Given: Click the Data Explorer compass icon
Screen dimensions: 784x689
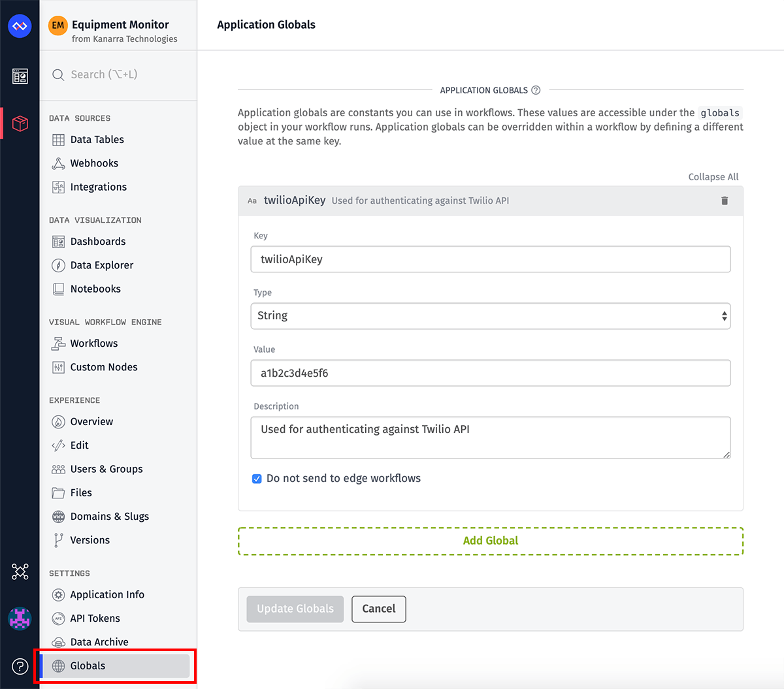Looking at the screenshot, I should [x=58, y=265].
